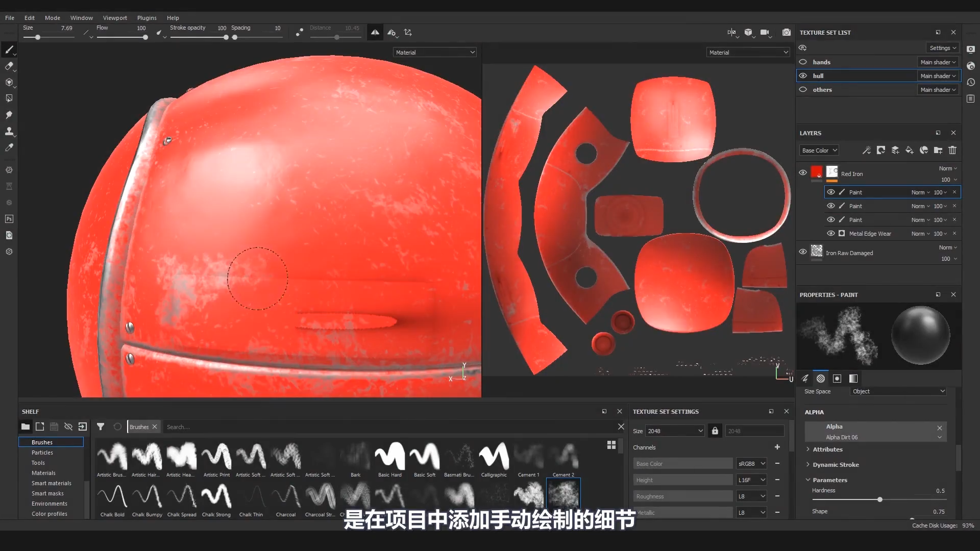The image size is (980, 551).
Task: Select the Basic Hard brush thumbnail
Action: 389,459
